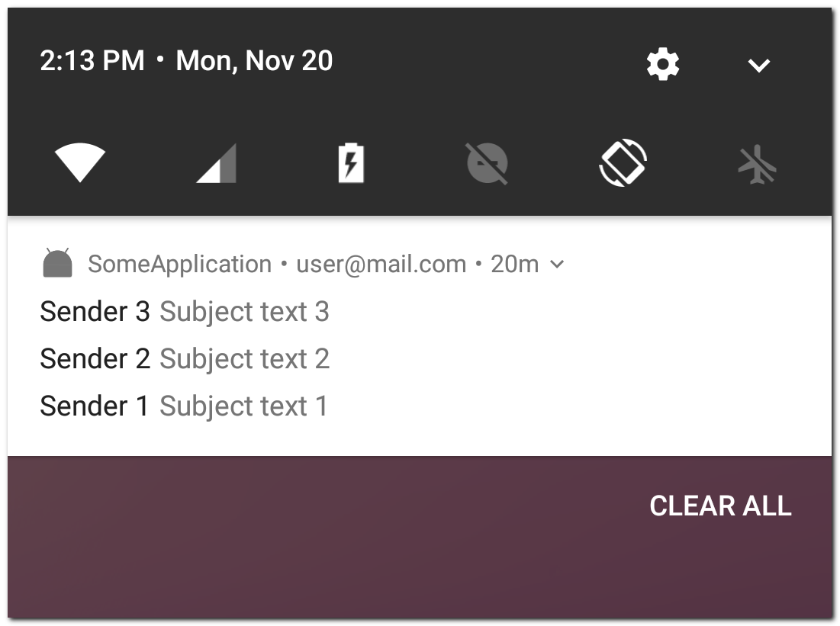Toggle the Wi-Fi quick setting
This screenshot has height=626, width=840.
(x=80, y=163)
